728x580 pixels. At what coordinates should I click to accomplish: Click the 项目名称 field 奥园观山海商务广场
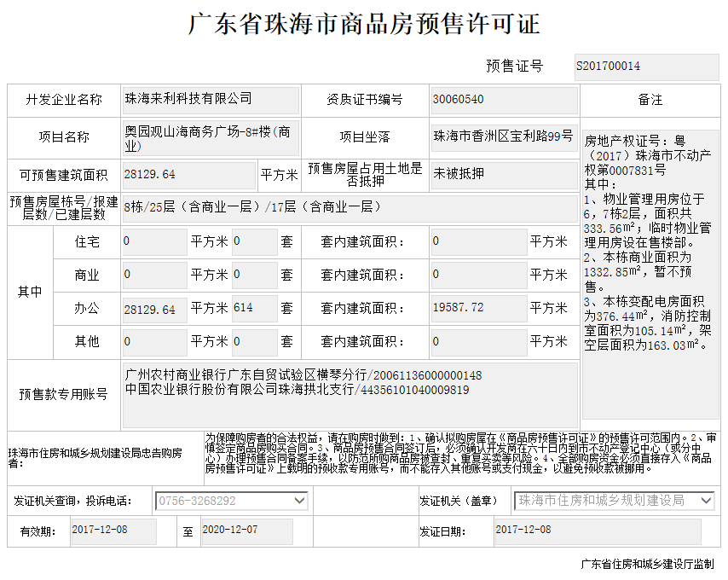211,137
